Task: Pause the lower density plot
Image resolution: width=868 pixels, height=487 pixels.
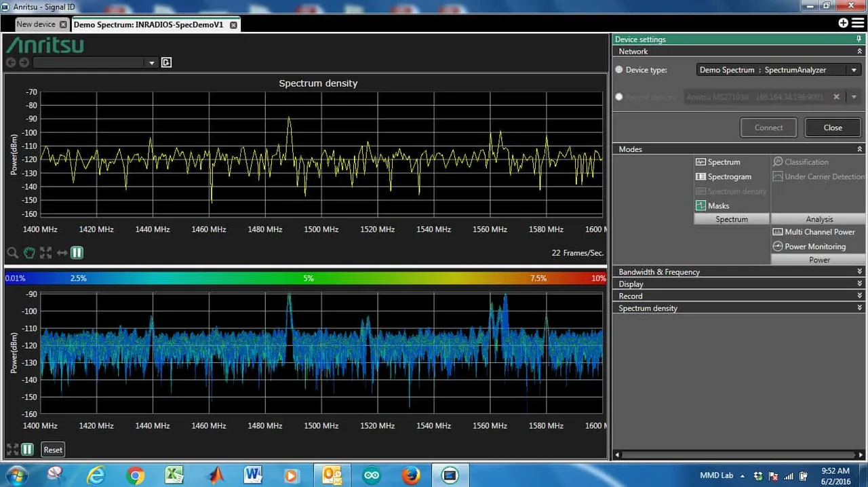Action: tap(27, 449)
